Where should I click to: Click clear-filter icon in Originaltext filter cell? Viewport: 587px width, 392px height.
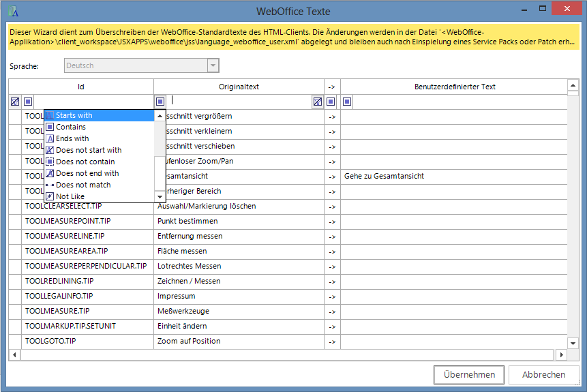pos(317,102)
